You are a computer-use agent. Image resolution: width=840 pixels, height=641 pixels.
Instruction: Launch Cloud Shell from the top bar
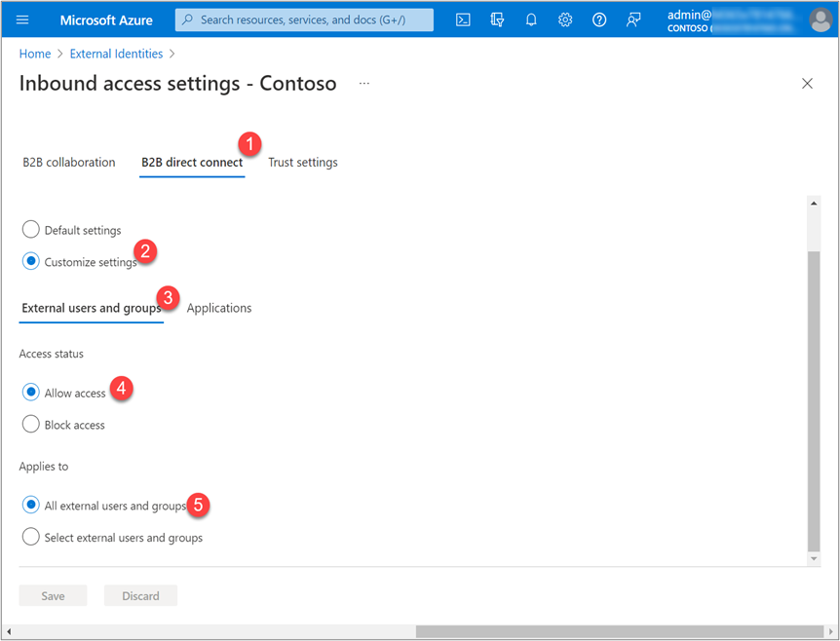(x=464, y=19)
